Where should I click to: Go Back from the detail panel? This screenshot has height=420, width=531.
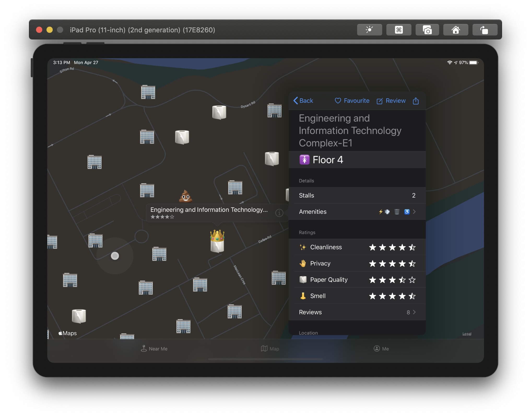pos(303,101)
